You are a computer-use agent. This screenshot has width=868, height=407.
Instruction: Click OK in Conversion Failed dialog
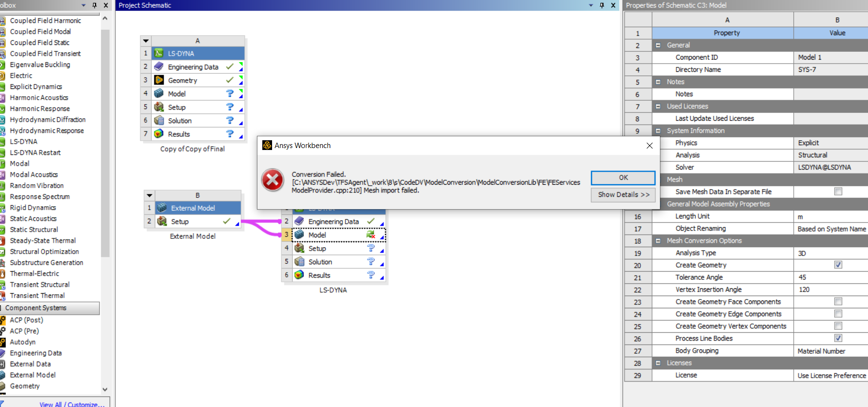click(x=623, y=178)
